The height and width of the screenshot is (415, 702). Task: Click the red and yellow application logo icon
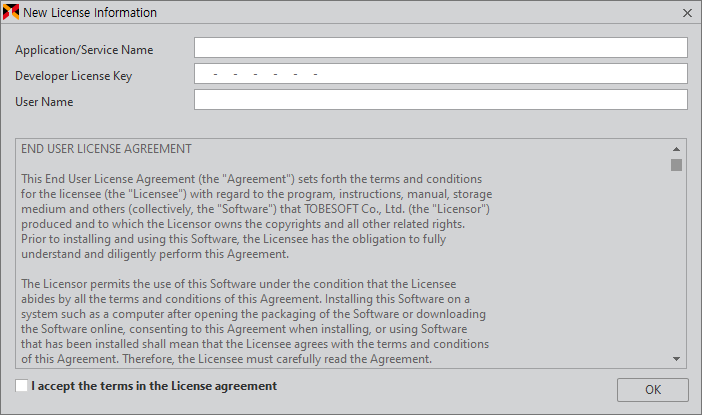pyautogui.click(x=11, y=13)
